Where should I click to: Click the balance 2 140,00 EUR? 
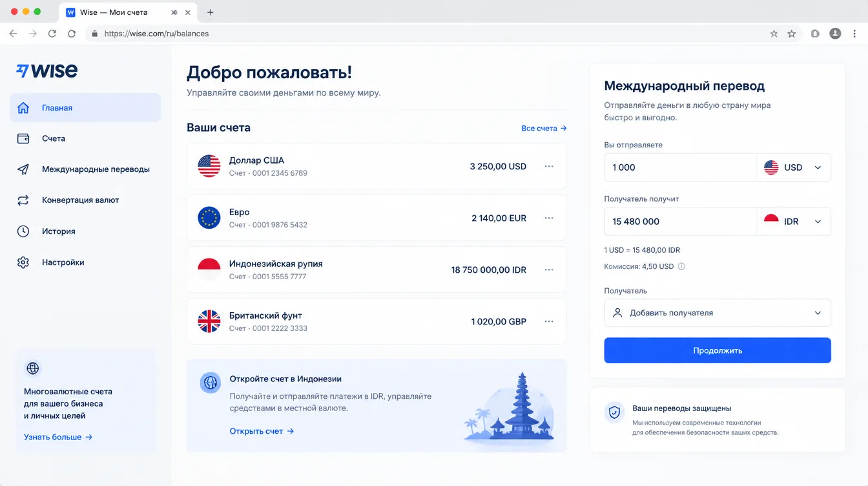tap(499, 218)
